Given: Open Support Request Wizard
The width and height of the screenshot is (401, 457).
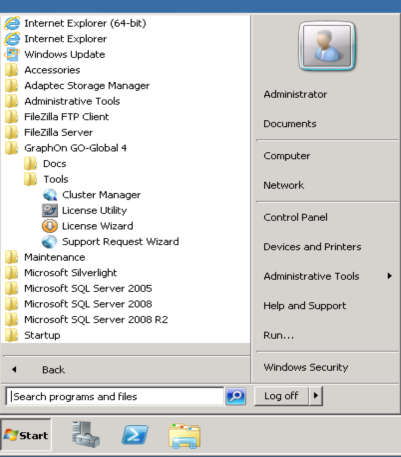Looking at the screenshot, I should pos(111,242).
